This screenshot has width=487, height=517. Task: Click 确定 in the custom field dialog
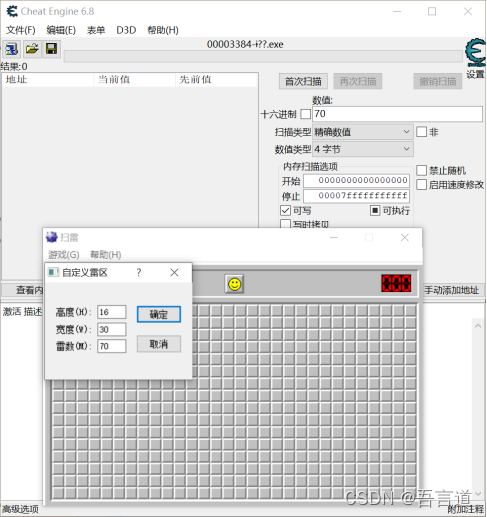(159, 314)
